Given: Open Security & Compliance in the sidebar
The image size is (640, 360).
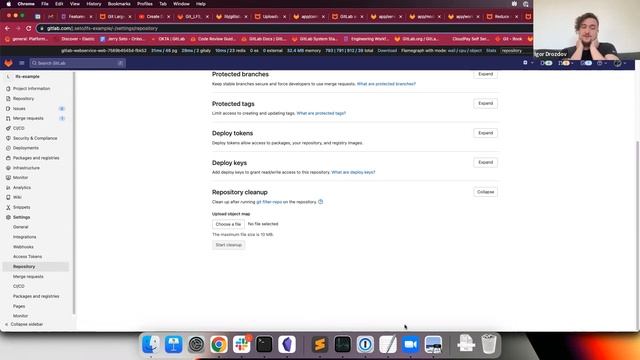Looking at the screenshot, I should click(35, 138).
